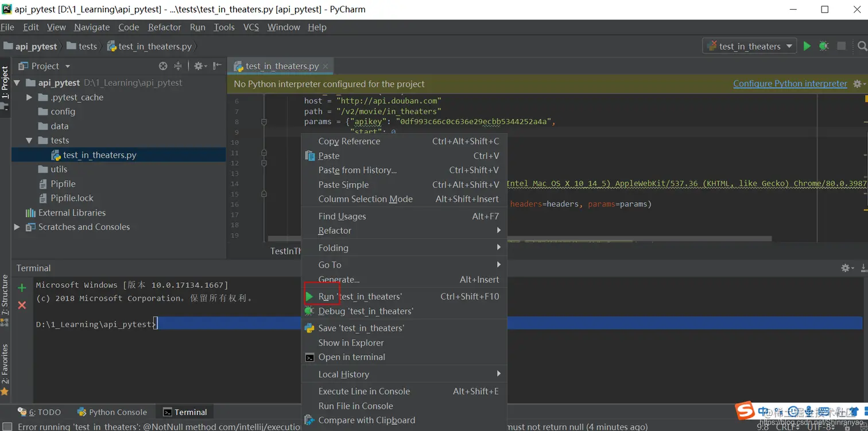868x431 pixels.
Task: Open the 6: TODO tool tab
Action: [39, 412]
